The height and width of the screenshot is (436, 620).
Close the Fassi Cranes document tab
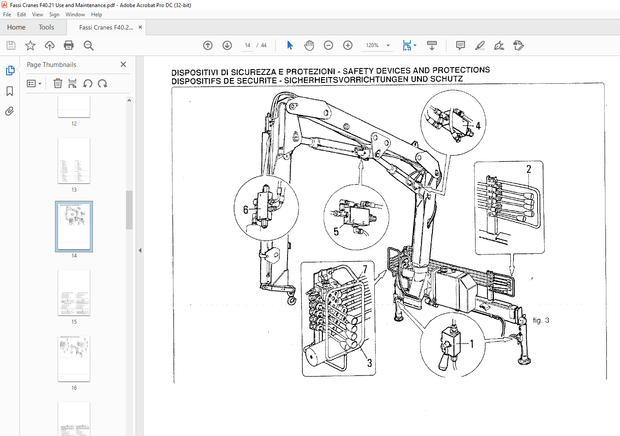(x=140, y=27)
